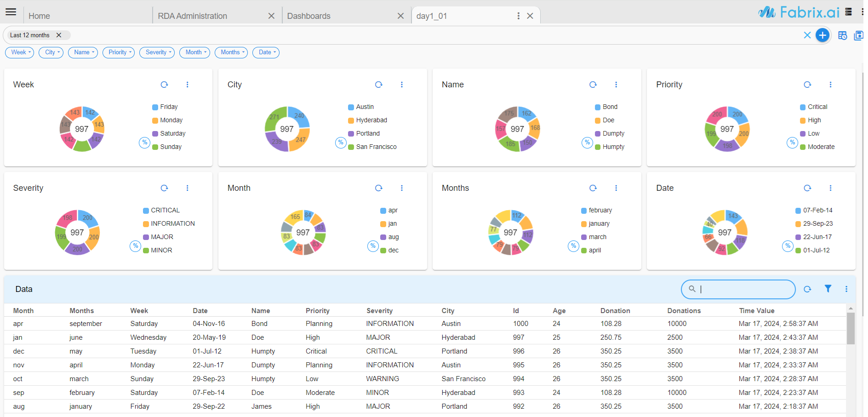Remove the Last 12 months filter chip

59,35
